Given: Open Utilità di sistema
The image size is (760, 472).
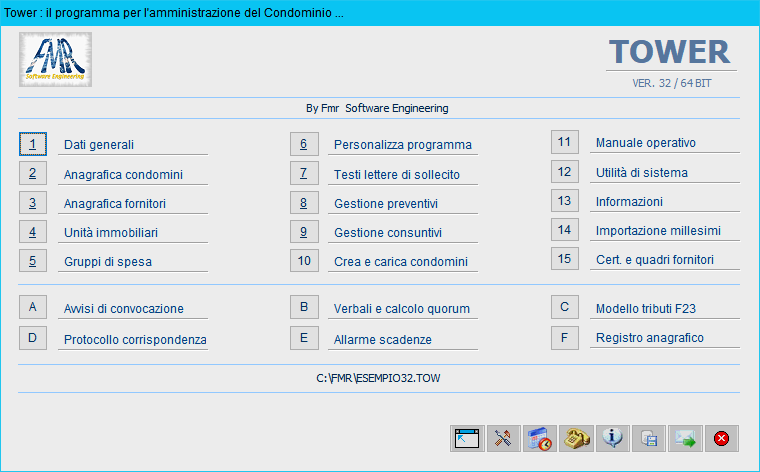Looking at the screenshot, I should pos(642,173).
